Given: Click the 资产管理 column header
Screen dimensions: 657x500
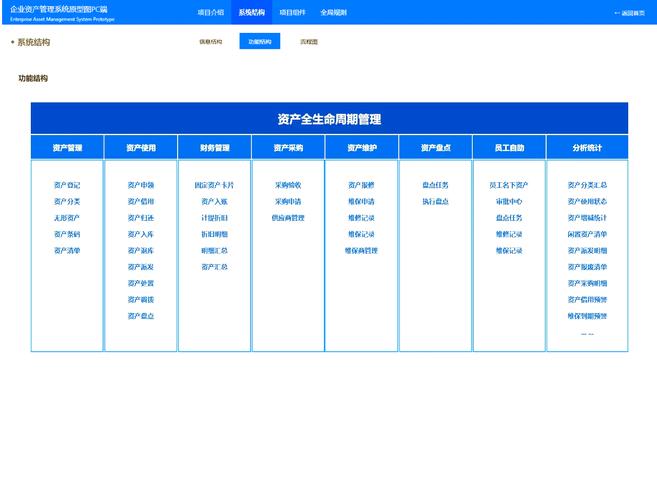Looking at the screenshot, I should 67,148.
